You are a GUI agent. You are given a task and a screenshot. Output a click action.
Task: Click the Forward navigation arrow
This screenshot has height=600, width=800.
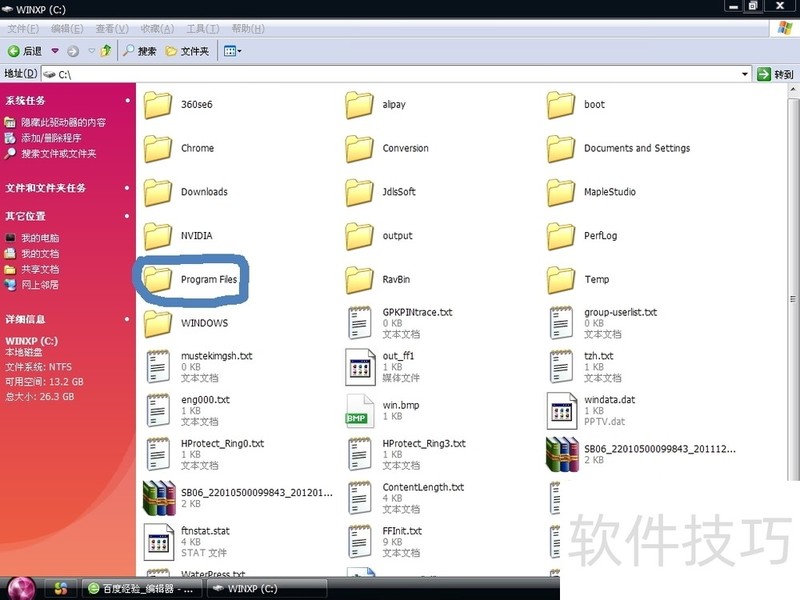coord(73,51)
